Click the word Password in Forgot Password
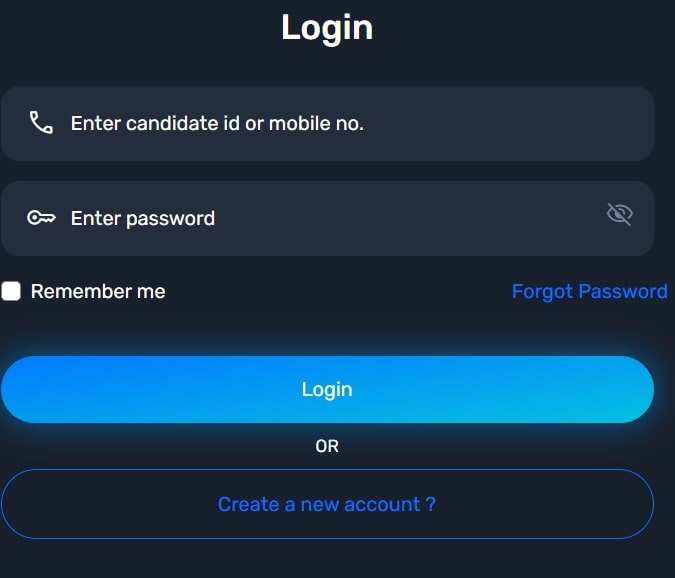The image size is (675, 578). coord(623,291)
